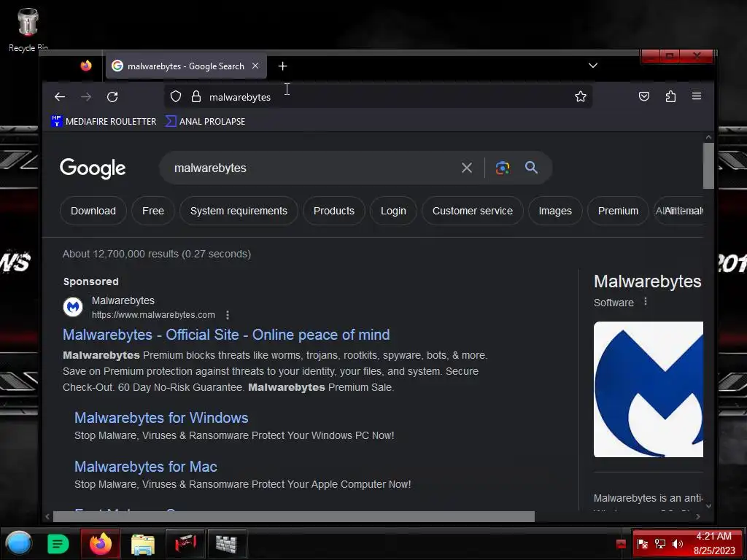Select the Login filter chip
Image resolution: width=747 pixels, height=560 pixels.
393,211
